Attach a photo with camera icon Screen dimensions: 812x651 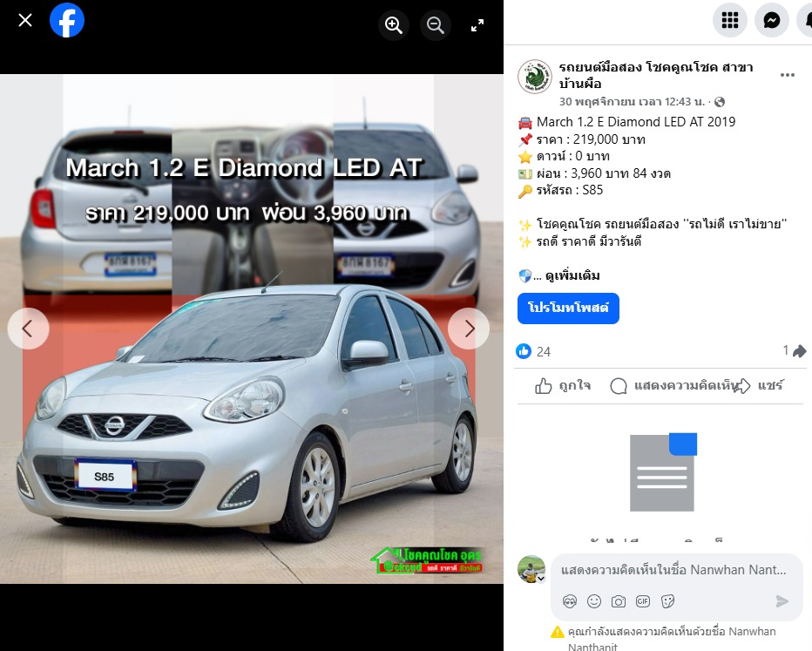[619, 601]
